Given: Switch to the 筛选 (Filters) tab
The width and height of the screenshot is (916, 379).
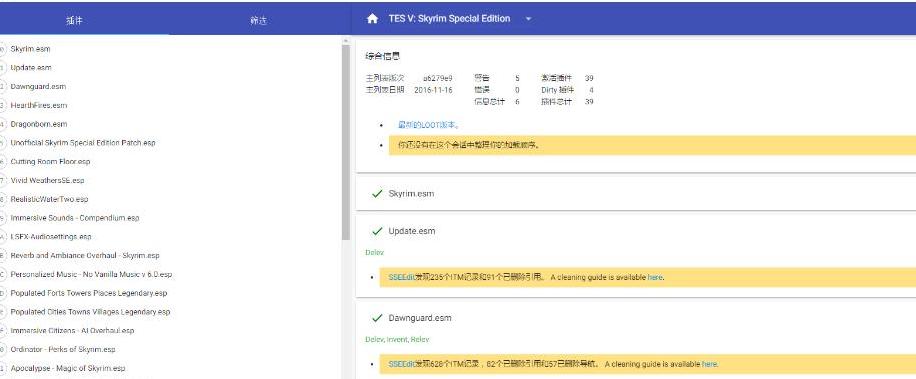Looking at the screenshot, I should point(258,20).
